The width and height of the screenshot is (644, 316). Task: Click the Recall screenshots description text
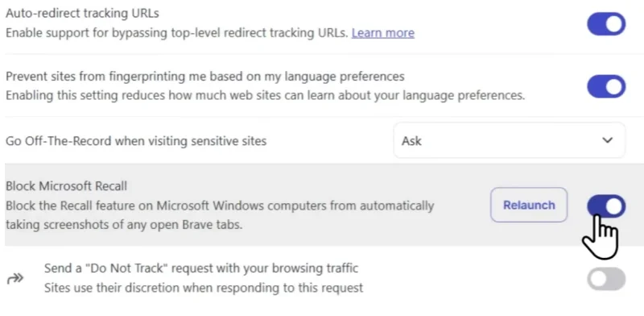pyautogui.click(x=220, y=215)
